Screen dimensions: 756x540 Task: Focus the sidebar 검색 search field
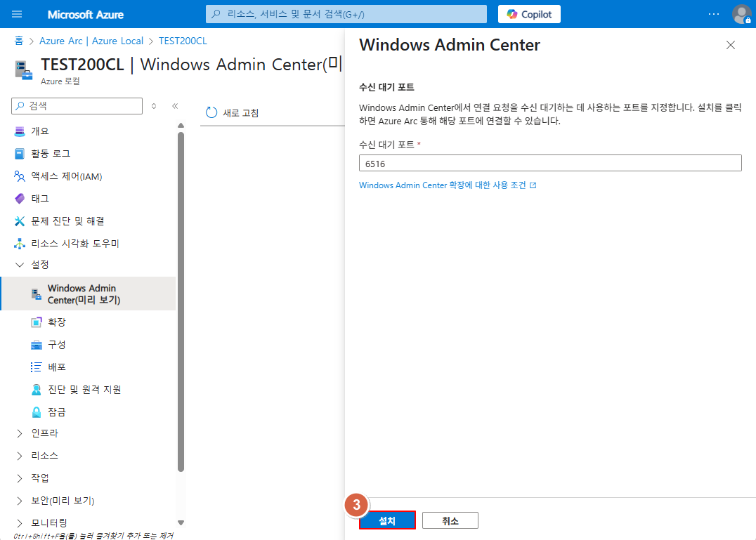coord(77,106)
